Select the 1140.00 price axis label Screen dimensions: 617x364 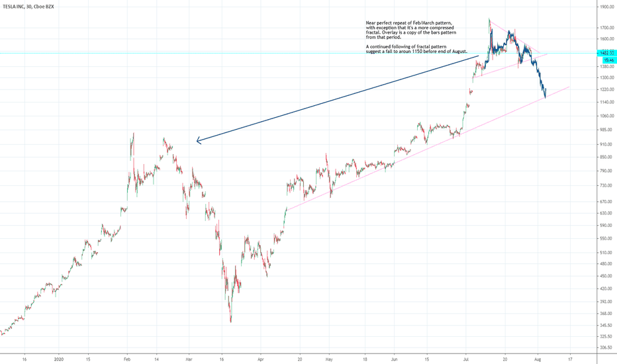point(608,103)
